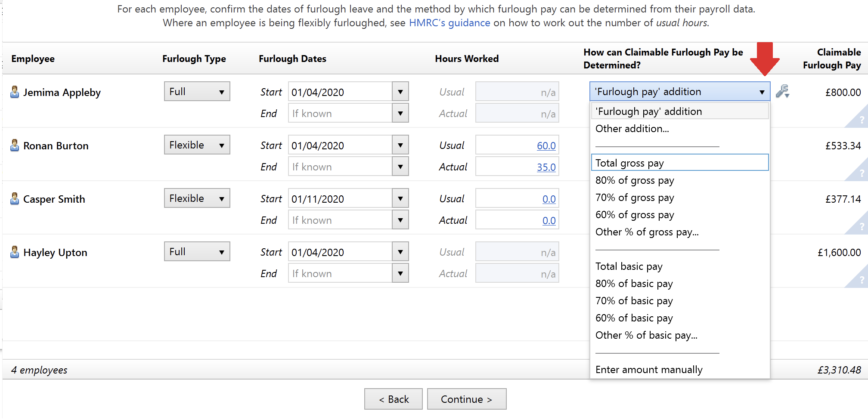Screen dimensions: 868x420
Task: Open Jemima Appleby's Furlough Type dropdown
Action: [197, 91]
